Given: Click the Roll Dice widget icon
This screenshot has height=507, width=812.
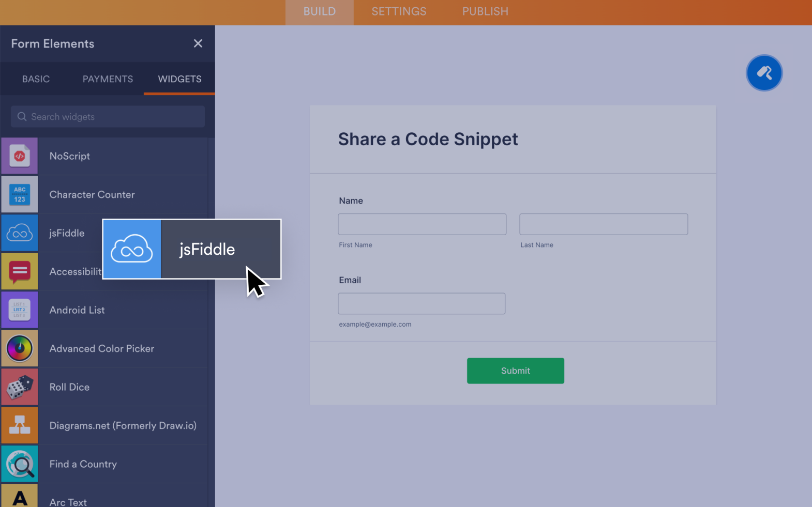Looking at the screenshot, I should point(20,387).
